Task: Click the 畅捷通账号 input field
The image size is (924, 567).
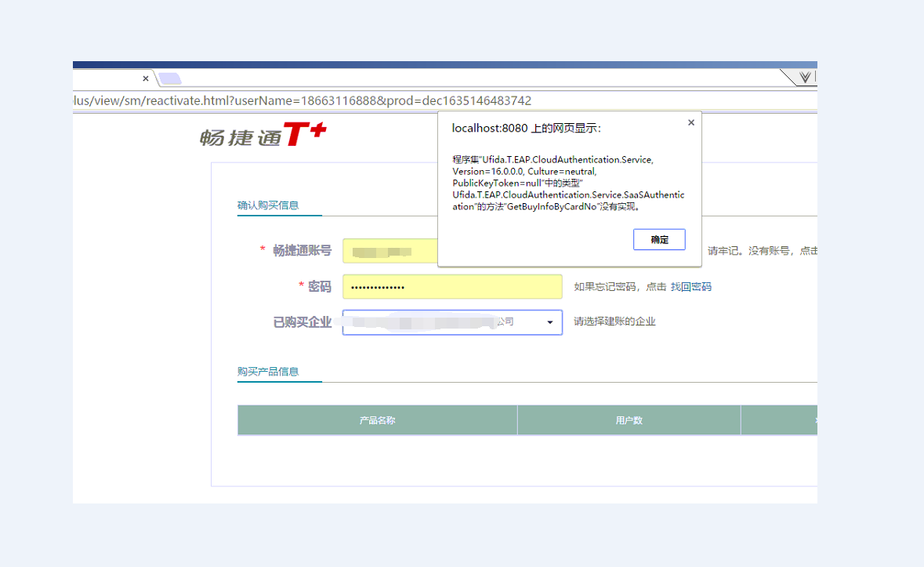Action: pyautogui.click(x=390, y=251)
